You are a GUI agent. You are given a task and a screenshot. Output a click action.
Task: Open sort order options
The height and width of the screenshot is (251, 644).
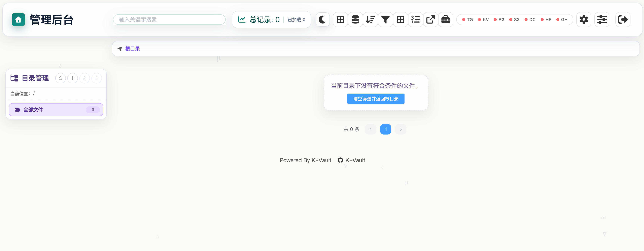point(370,19)
